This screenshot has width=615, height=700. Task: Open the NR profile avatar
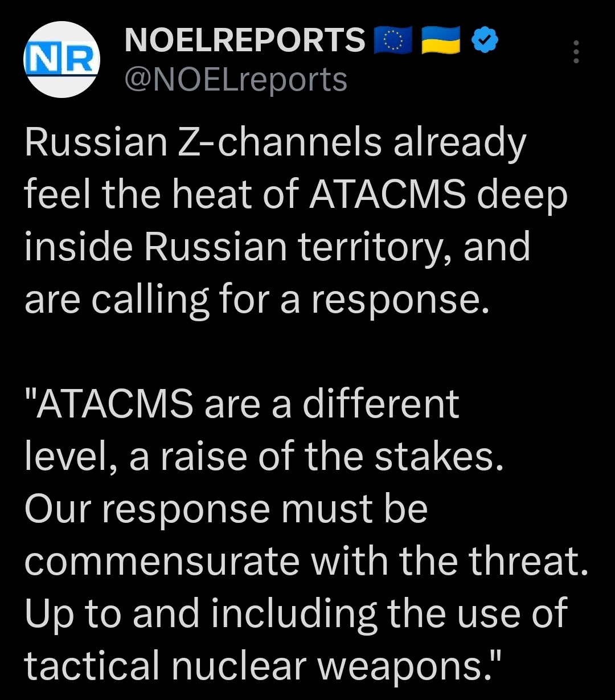(x=61, y=59)
